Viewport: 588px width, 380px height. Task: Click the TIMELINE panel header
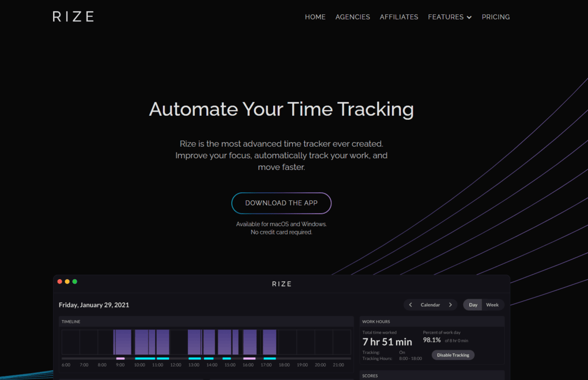click(x=70, y=321)
